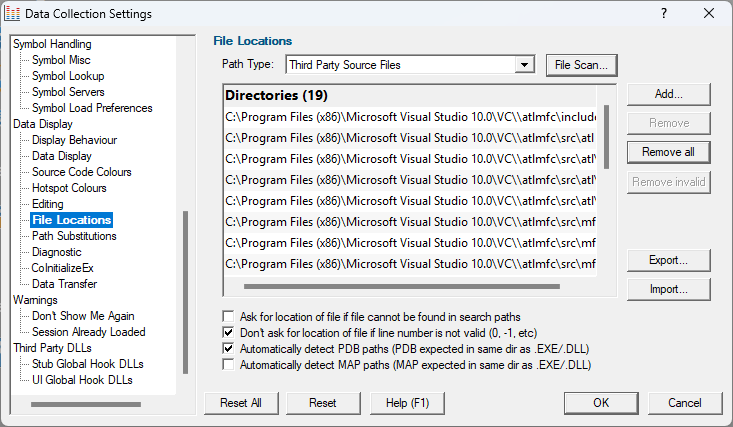Select CoInitializeEx tree item
The height and width of the screenshot is (427, 733).
coord(63,268)
